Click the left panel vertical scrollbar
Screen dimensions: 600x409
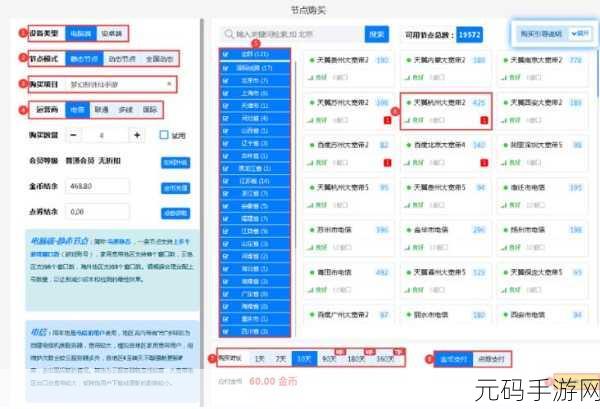click(202, 212)
